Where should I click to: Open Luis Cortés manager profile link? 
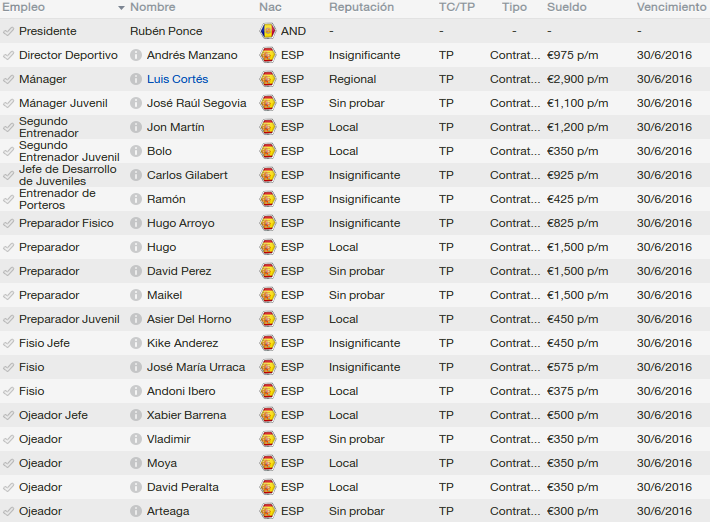coord(178,79)
